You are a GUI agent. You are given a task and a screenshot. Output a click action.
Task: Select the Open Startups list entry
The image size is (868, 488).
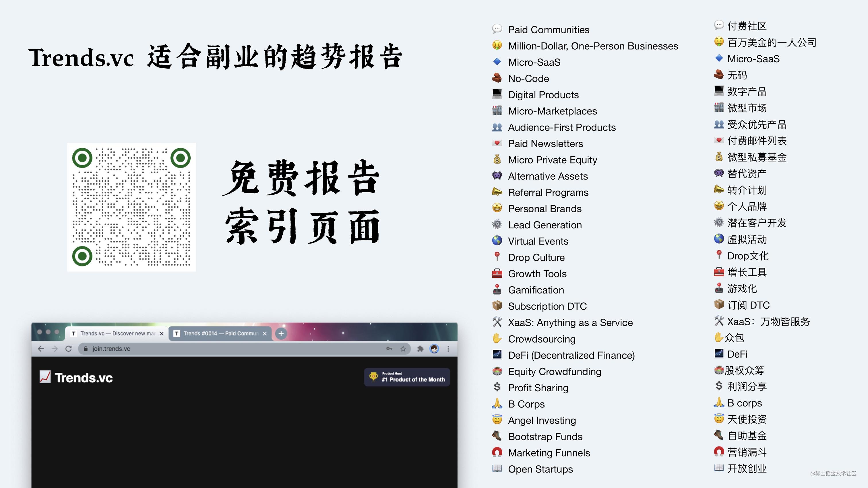tap(540, 469)
